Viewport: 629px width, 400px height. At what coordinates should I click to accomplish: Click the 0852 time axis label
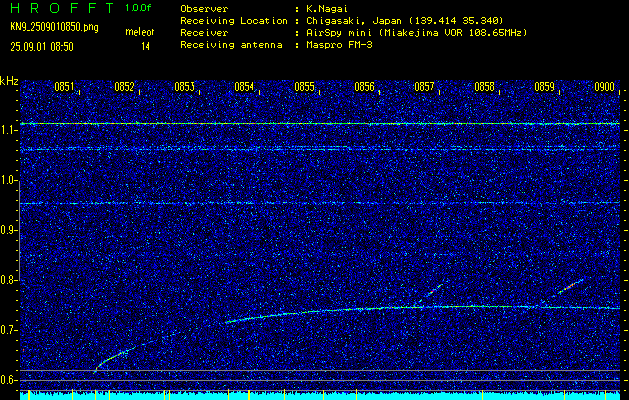coord(124,87)
